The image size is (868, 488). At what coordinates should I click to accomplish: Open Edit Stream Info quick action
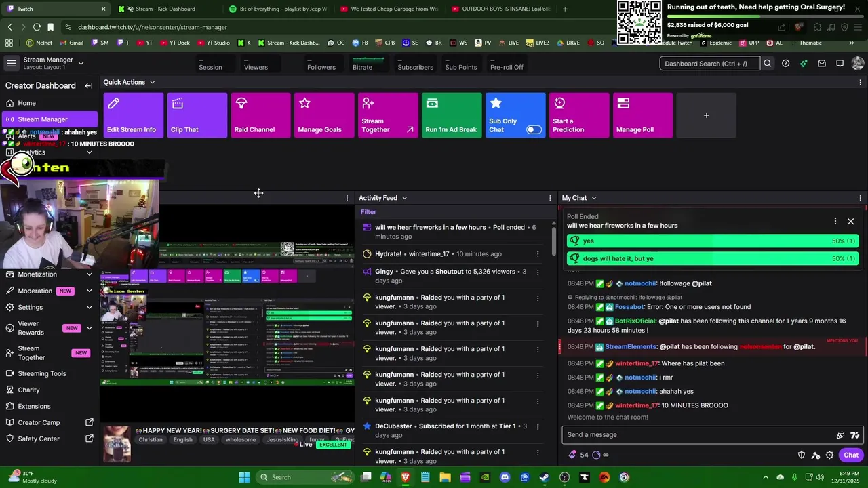pos(133,115)
